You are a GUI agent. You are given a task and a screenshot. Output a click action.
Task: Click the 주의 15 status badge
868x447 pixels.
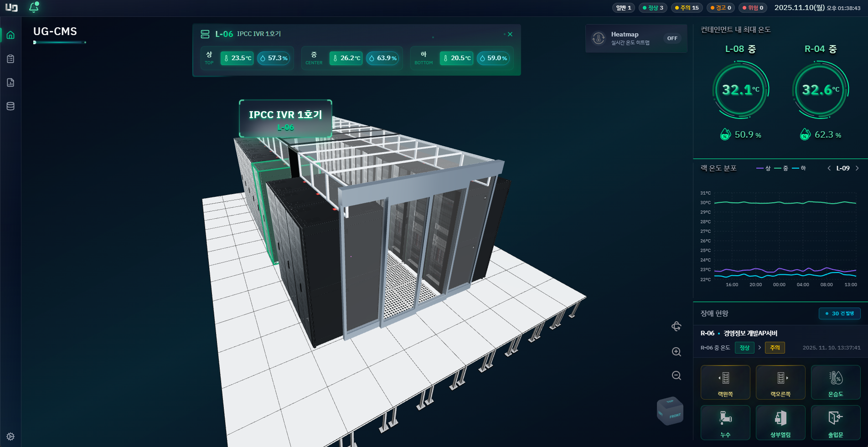(687, 8)
